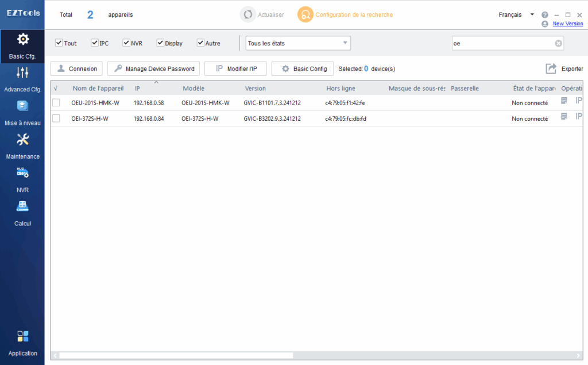Open Advanced Cfg. sliders section

[x=22, y=79]
